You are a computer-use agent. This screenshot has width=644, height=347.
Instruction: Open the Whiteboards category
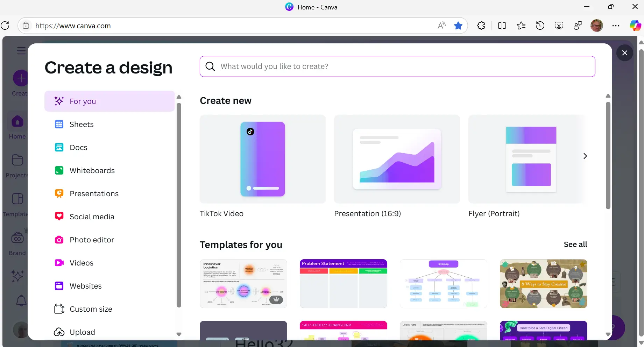(109, 170)
